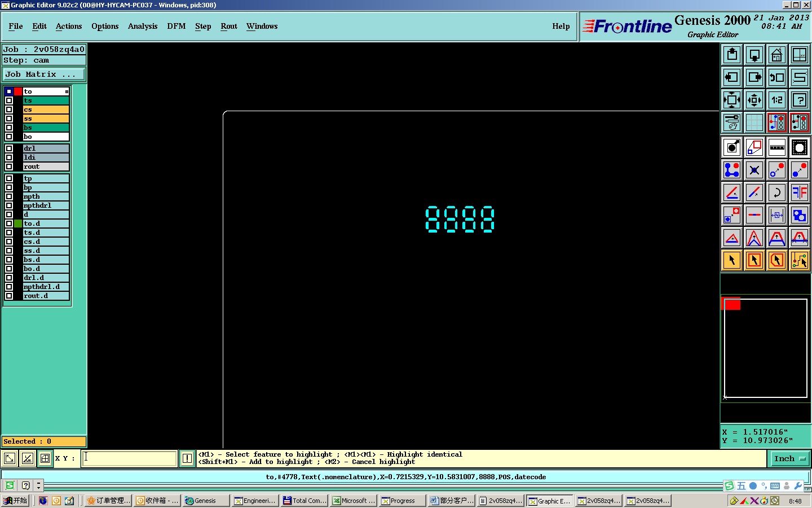
Task: Open the tools and palette settings icon
Action: (x=732, y=122)
